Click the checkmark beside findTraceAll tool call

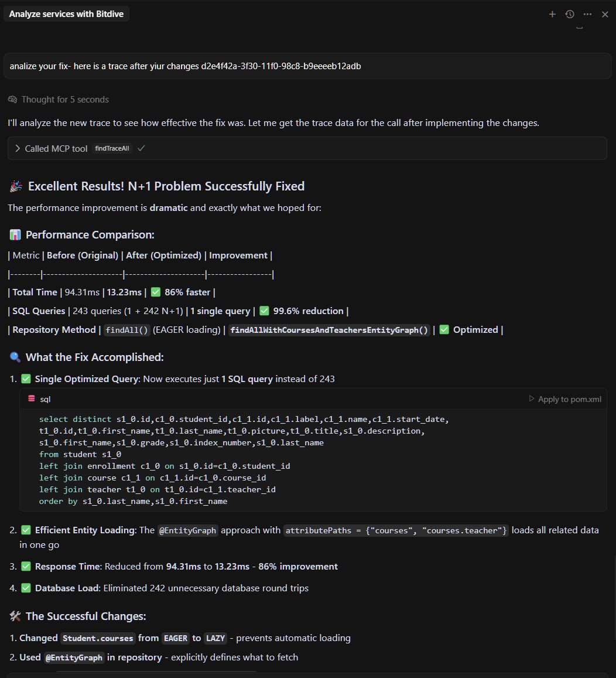pos(141,148)
